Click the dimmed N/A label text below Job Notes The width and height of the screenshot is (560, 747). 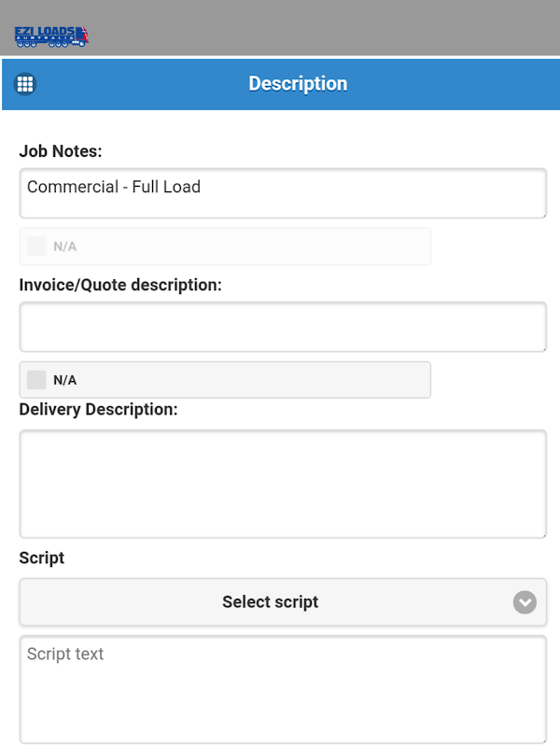[64, 247]
